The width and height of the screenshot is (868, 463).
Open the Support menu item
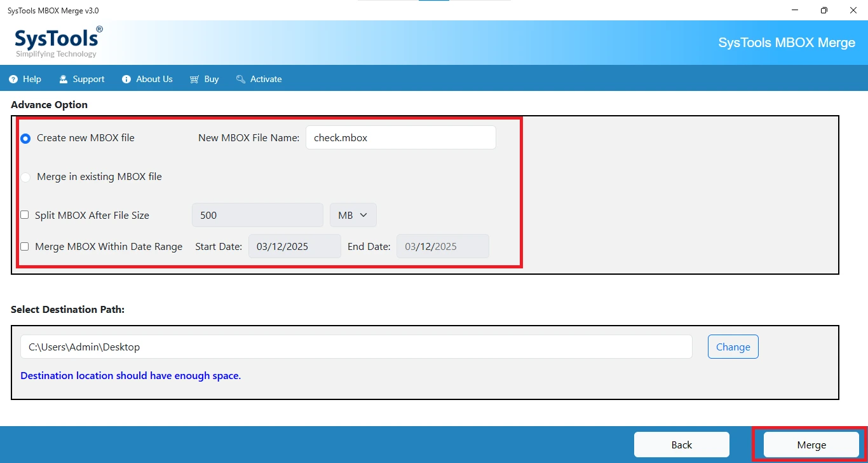point(82,79)
